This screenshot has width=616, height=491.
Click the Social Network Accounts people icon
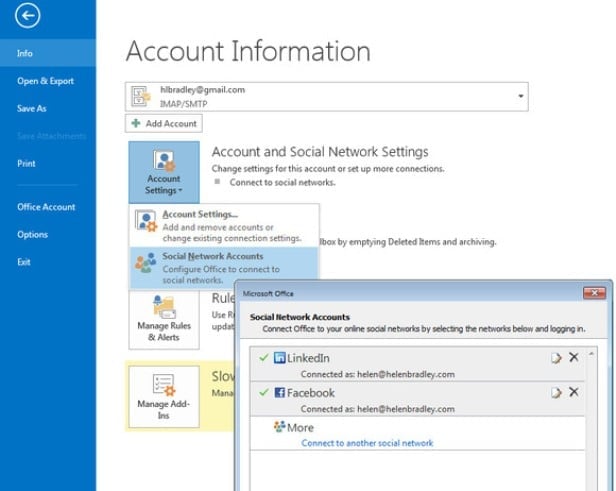pos(146,262)
